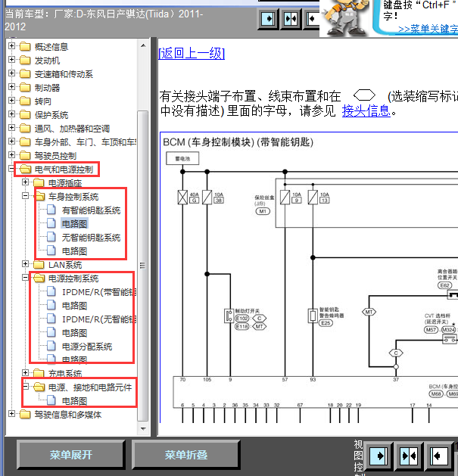The width and height of the screenshot is (458, 476).
Task: Click bottom 视图控制 right-arrow icon
Action: [x=378, y=456]
